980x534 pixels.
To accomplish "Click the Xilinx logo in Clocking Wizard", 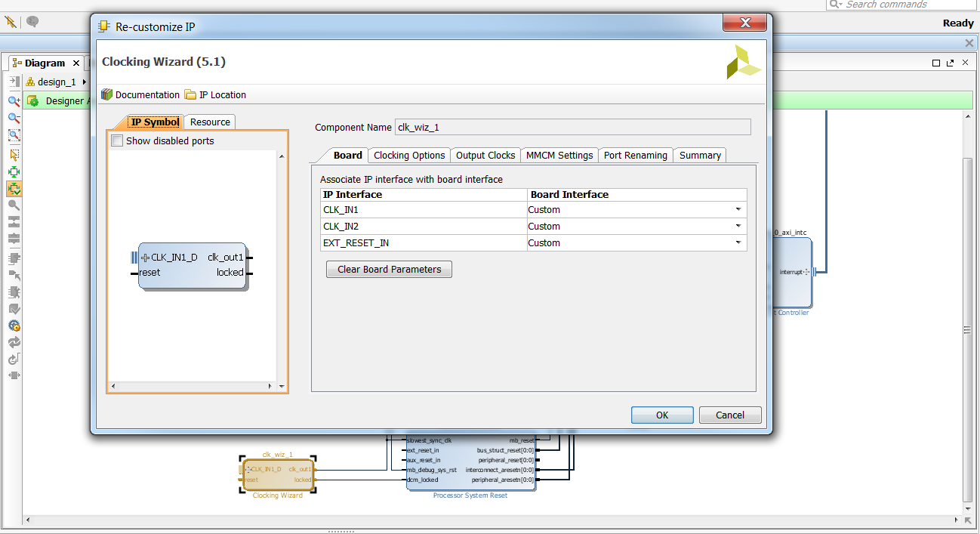I will coord(744,62).
